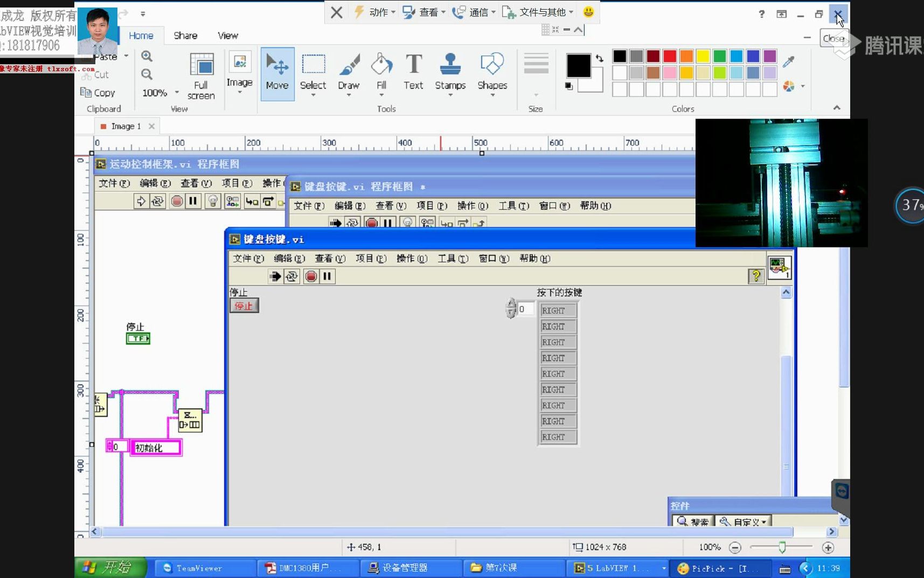This screenshot has height=578, width=924.
Task: Switch to the View ribbon tab
Action: click(227, 35)
